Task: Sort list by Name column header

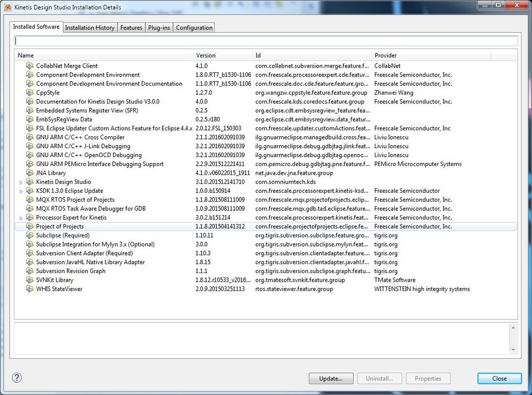Action: [x=104, y=55]
